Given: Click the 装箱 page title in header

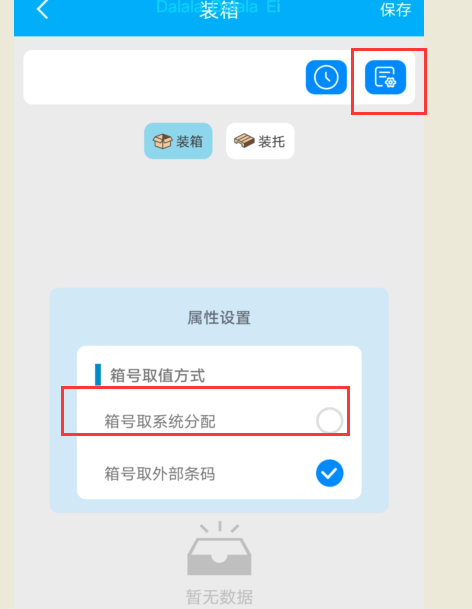Looking at the screenshot, I should click(x=219, y=10).
